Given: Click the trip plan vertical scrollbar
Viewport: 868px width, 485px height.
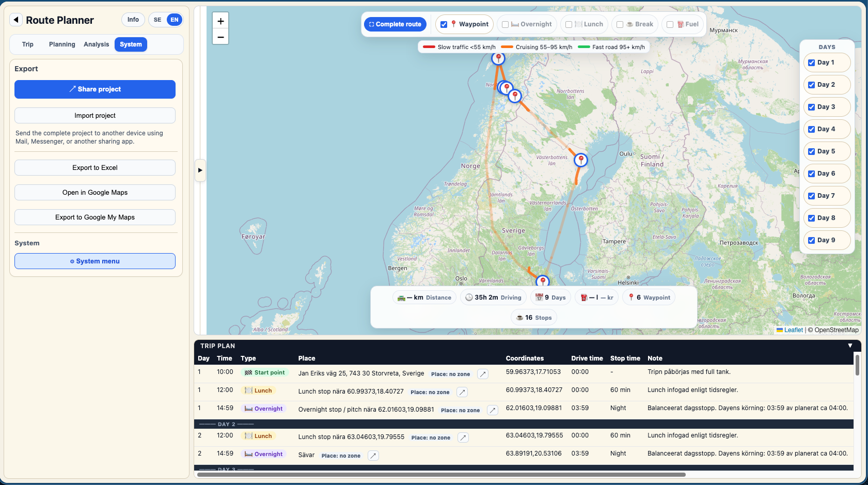Looking at the screenshot, I should click(x=857, y=365).
